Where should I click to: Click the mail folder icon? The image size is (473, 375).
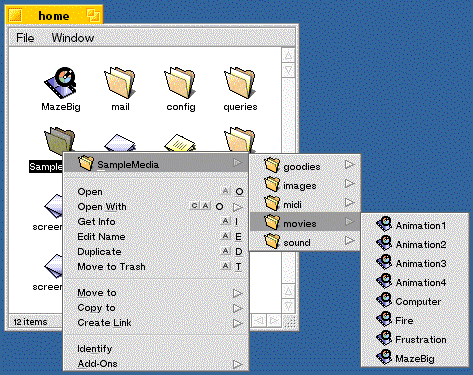(x=120, y=83)
